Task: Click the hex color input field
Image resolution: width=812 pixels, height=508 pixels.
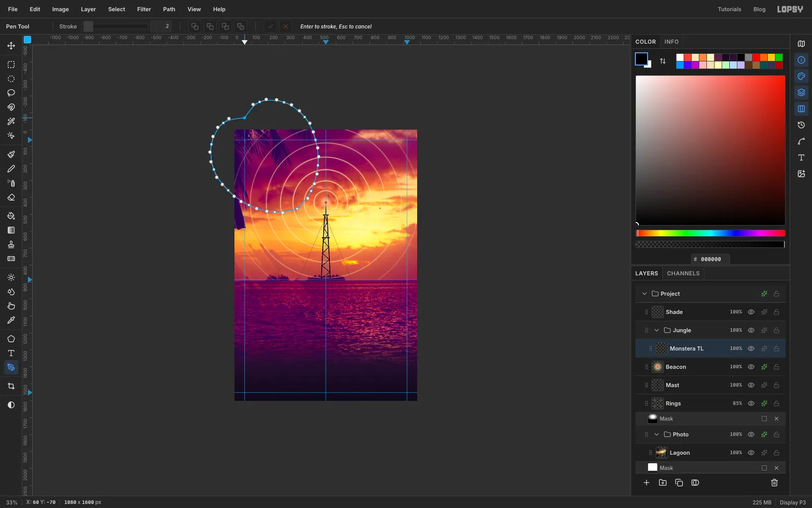Action: pos(710,259)
